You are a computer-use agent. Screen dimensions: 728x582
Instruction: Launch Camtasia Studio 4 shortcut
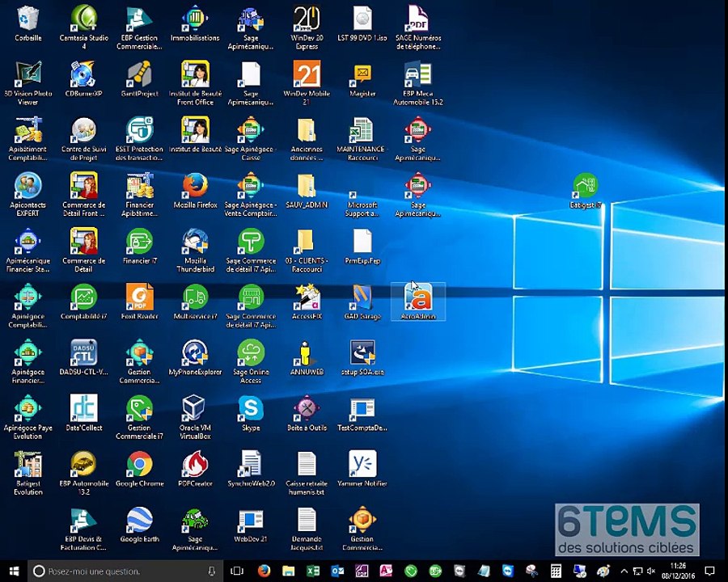tap(83, 27)
